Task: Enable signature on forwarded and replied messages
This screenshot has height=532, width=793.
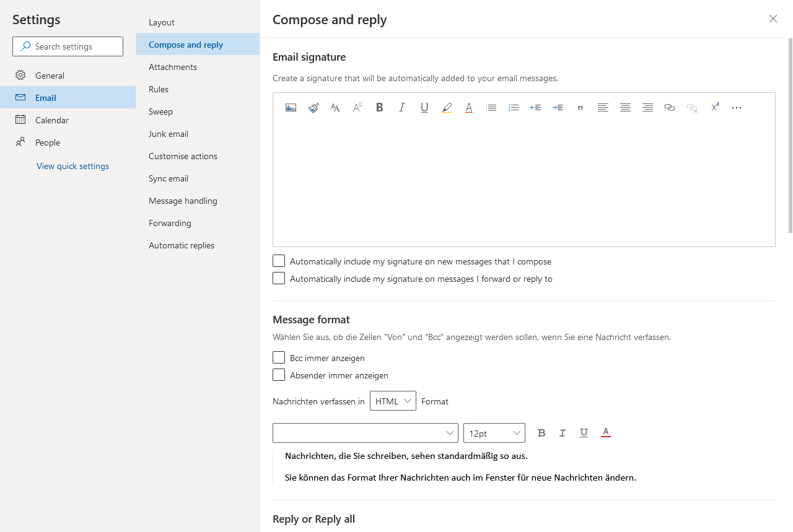Action: pos(278,278)
